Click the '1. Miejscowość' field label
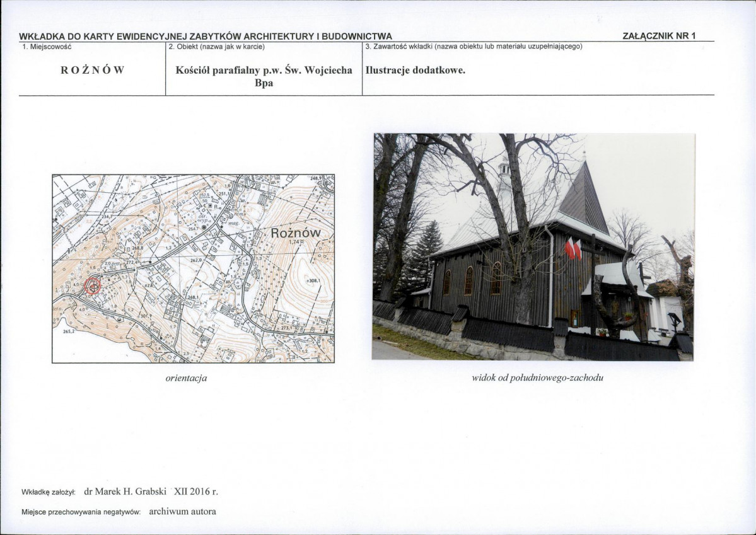The width and height of the screenshot is (756, 535). click(47, 47)
